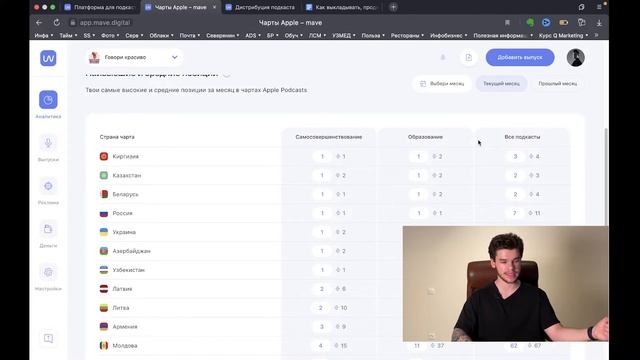Screen dimensions: 640x360
Task: Click the Самосовершенствование column header
Action: 329,137
